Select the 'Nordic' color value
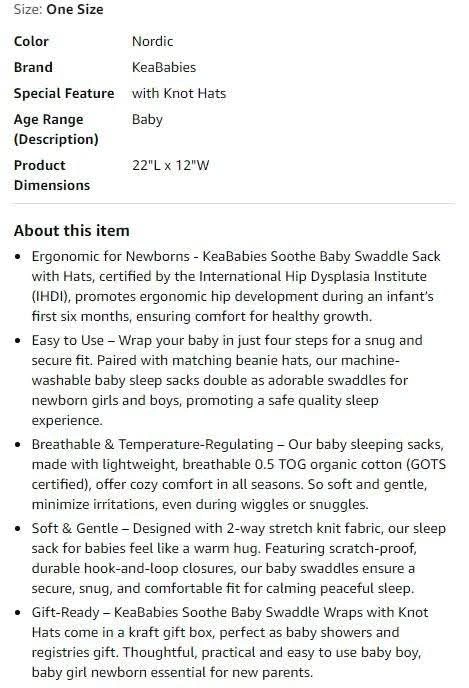This screenshot has width=469, height=688. 153,41
